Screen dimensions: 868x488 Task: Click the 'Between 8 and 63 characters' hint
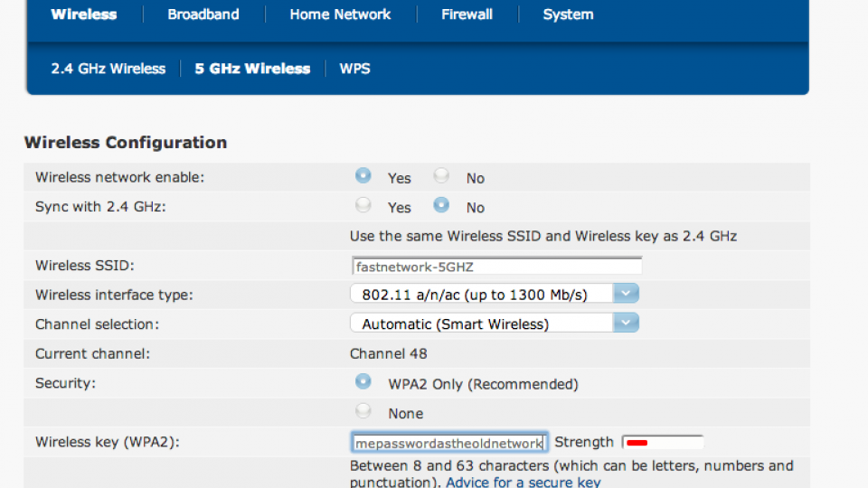(571, 474)
